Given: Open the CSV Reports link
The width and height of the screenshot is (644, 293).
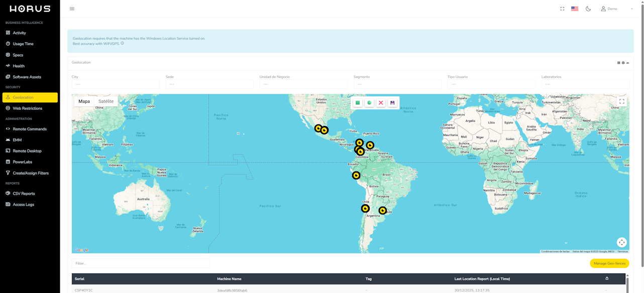Looking at the screenshot, I should tap(24, 194).
